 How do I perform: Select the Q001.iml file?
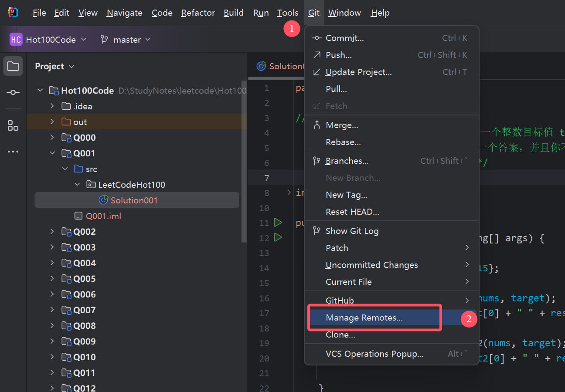click(x=103, y=216)
